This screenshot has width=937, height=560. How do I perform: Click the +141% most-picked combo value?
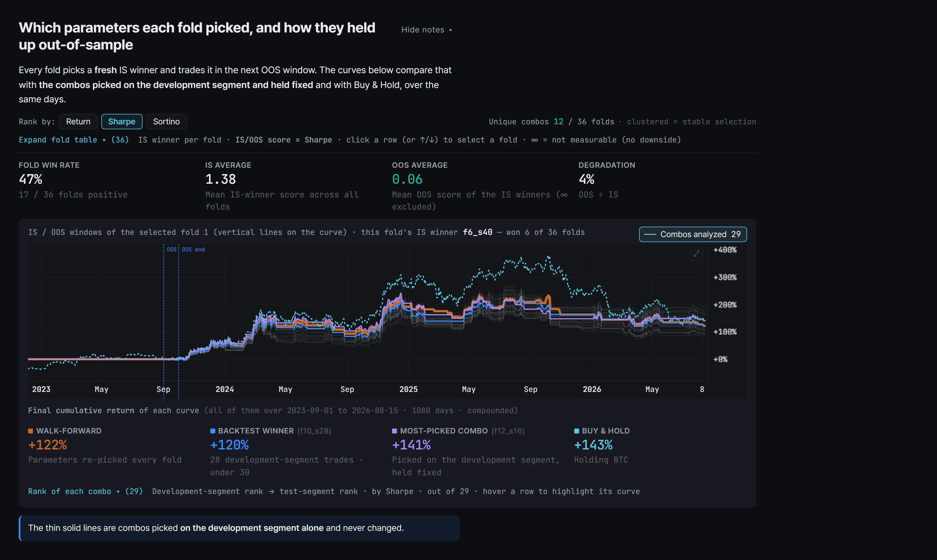click(411, 445)
